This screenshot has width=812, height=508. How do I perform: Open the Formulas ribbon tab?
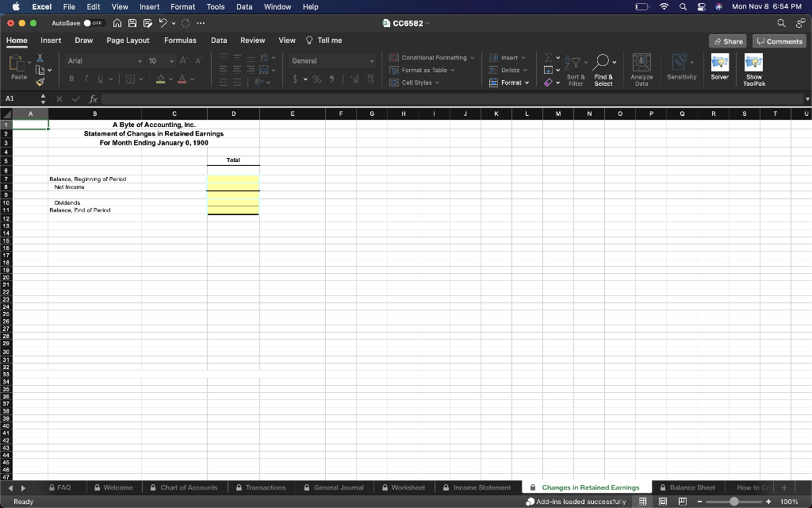[181, 40]
